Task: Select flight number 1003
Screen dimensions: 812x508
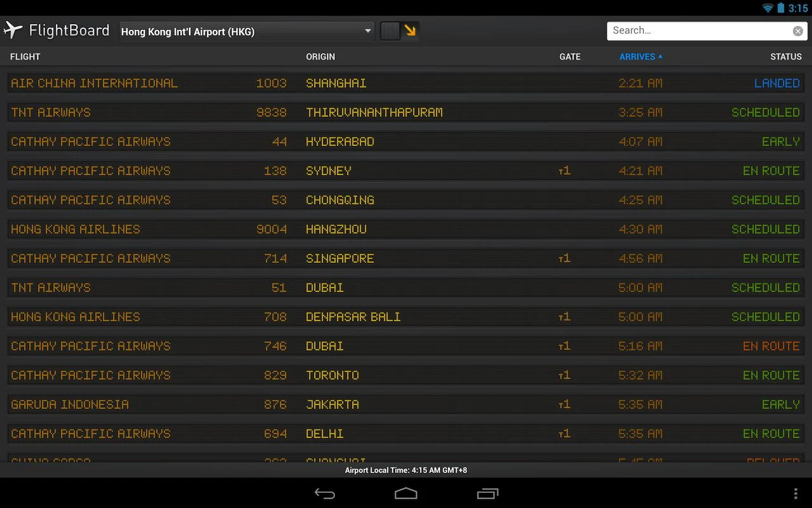Action: pos(272,83)
